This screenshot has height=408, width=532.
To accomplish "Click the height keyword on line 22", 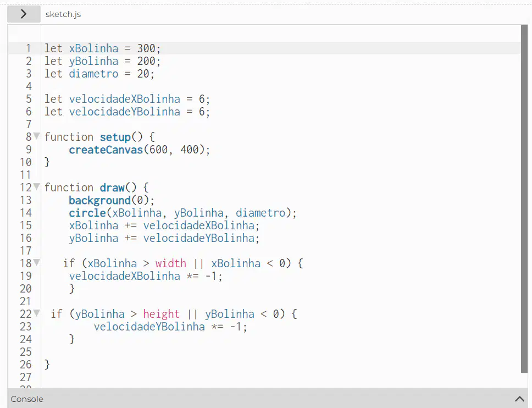I will point(161,314).
